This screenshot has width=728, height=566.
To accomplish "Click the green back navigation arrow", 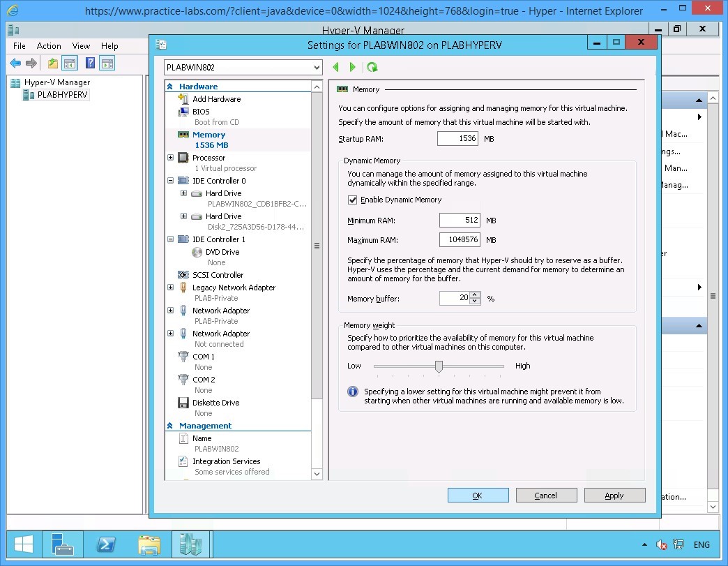I will point(335,67).
